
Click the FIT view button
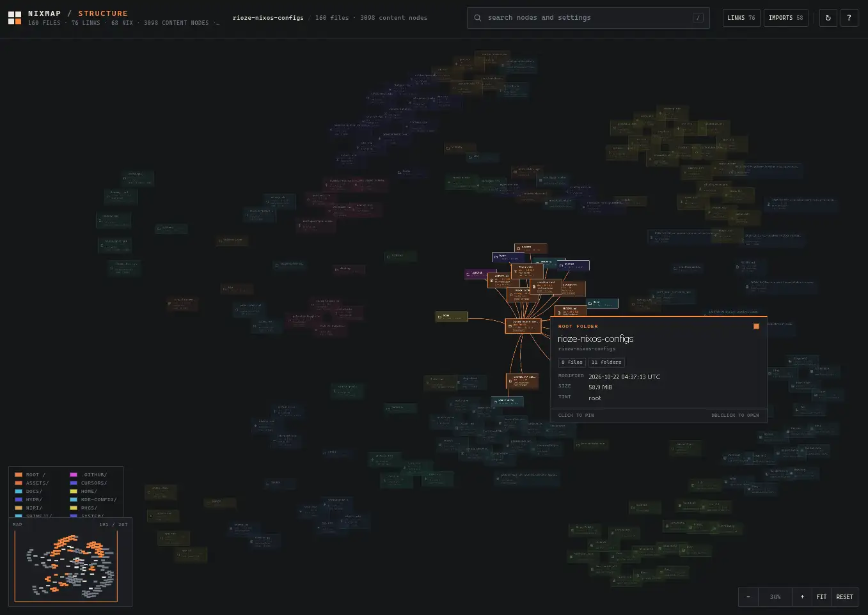point(821,596)
